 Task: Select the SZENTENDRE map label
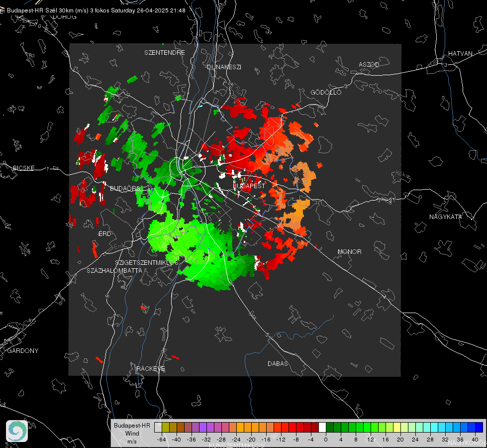tap(165, 53)
